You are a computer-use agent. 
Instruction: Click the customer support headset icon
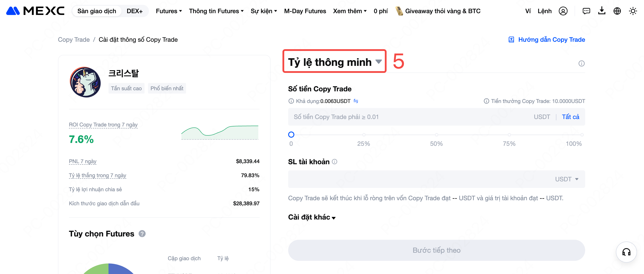pos(626,252)
